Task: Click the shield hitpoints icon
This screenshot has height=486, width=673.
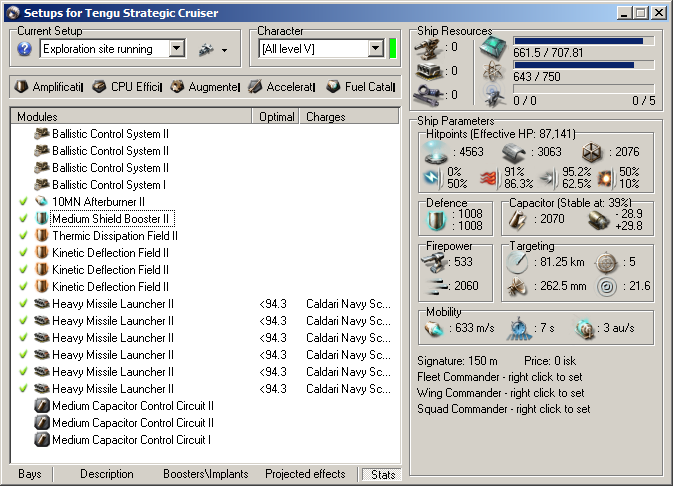Action: coord(436,152)
